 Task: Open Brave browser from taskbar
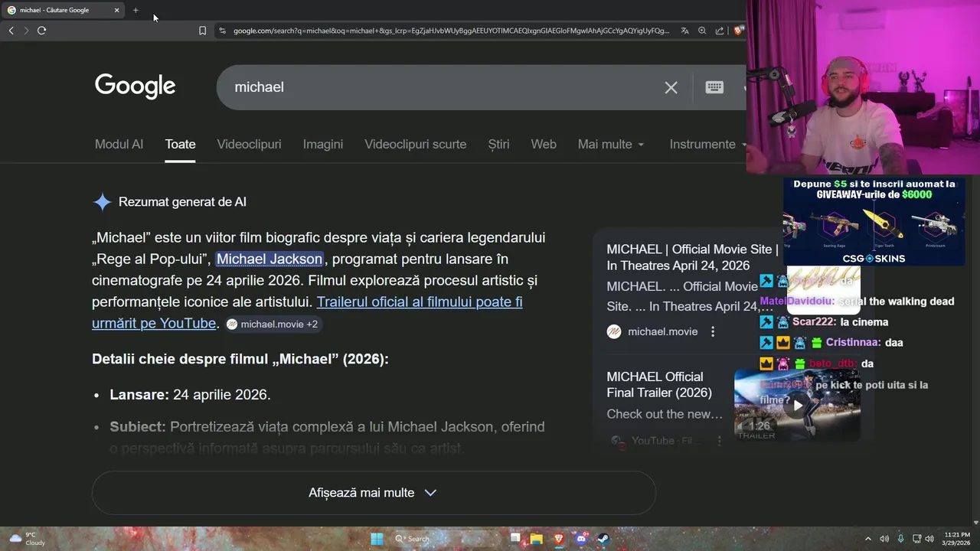click(558, 539)
